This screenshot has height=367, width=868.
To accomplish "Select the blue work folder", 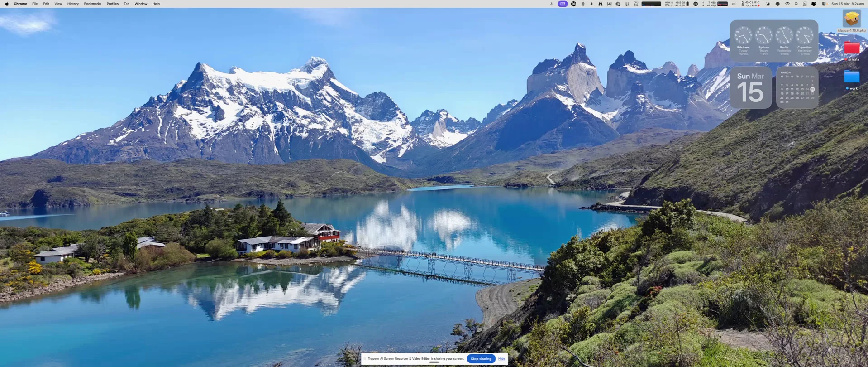I will coord(851,77).
